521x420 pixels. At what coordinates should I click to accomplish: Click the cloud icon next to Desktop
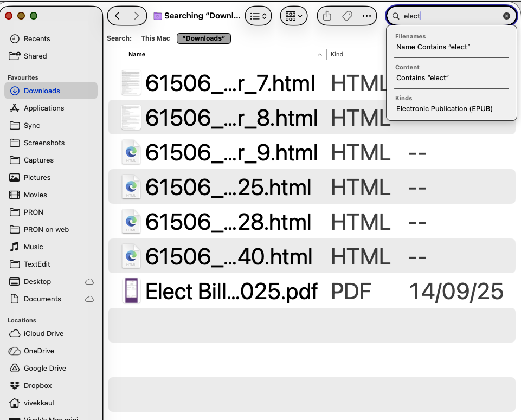[x=89, y=282]
